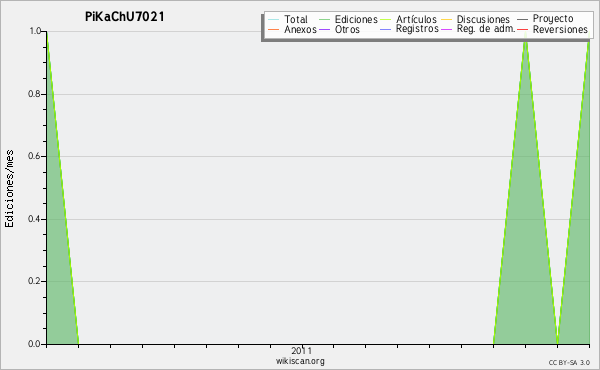Click the 0.2 y-axis tick label
Image resolution: width=600 pixels, height=370 pixels.
click(35, 281)
